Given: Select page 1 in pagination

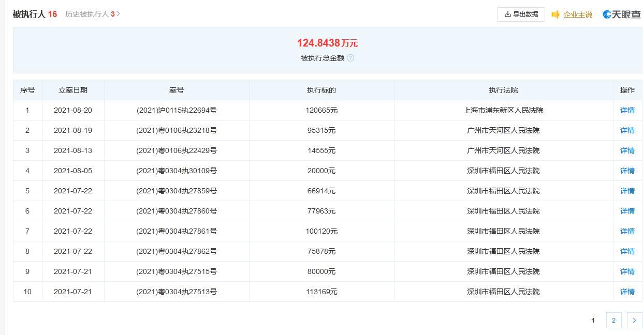Looking at the screenshot, I should [x=593, y=321].
